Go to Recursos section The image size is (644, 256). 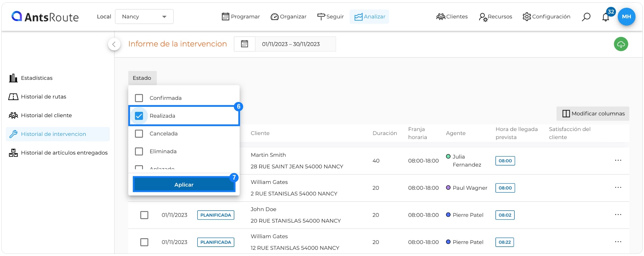point(495,17)
